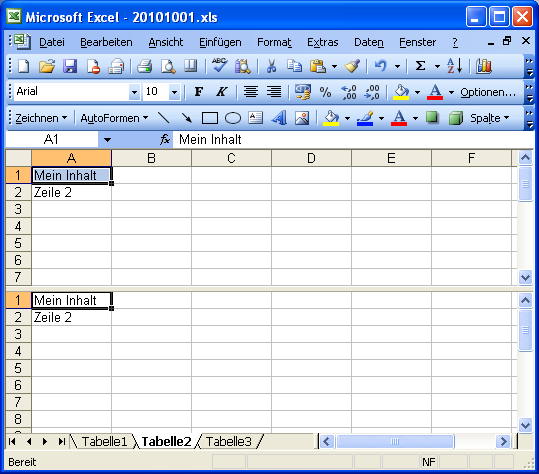Decrease decimal places
539x474 pixels.
[372, 92]
